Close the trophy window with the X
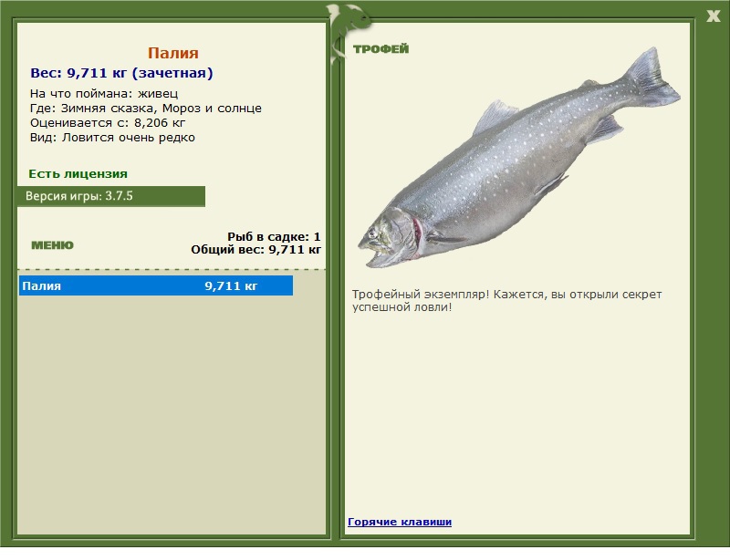Viewport: 730px width, 560px height. coord(713,15)
